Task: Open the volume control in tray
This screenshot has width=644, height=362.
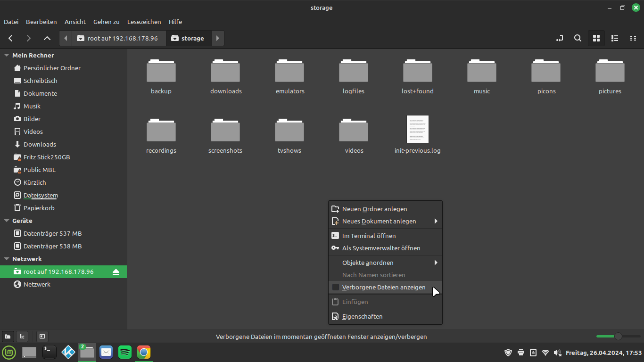Action: (x=558, y=353)
